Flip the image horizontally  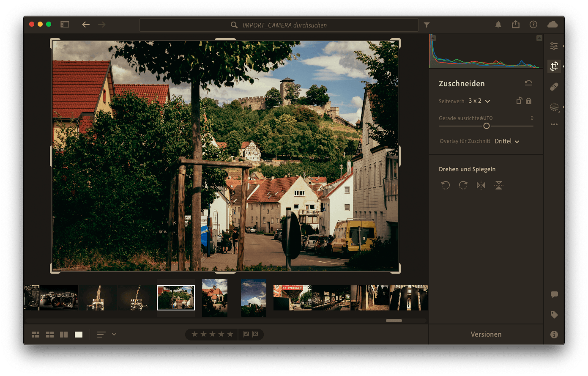[x=481, y=185]
